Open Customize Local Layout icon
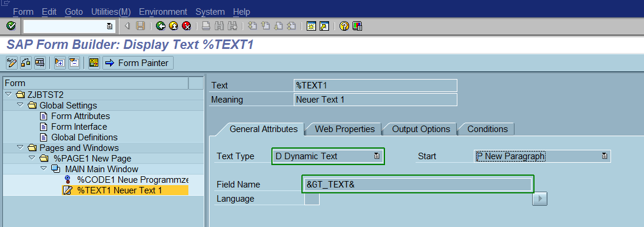 [357, 27]
